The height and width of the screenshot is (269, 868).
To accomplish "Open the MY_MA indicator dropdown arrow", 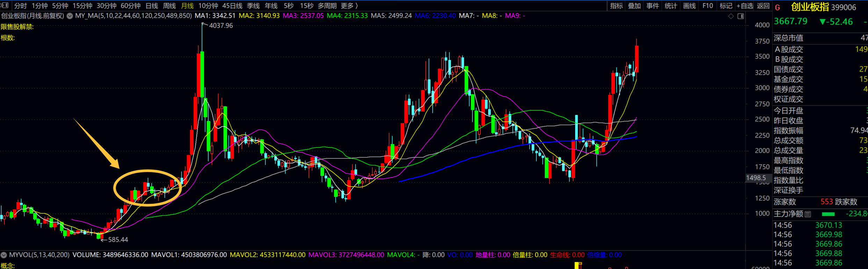I will 70,16.
